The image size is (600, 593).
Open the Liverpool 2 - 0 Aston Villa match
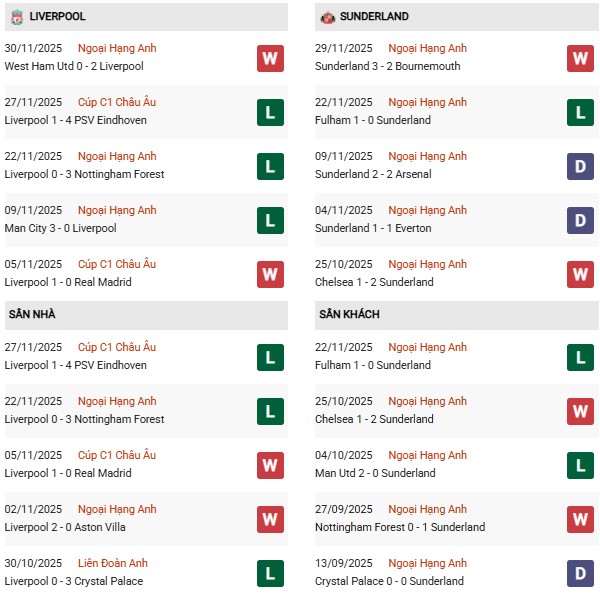click(x=66, y=527)
